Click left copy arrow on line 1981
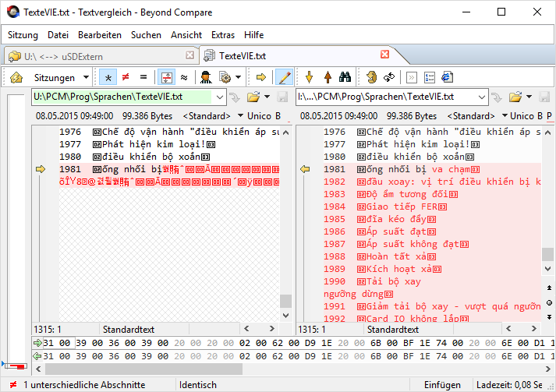 point(41,169)
